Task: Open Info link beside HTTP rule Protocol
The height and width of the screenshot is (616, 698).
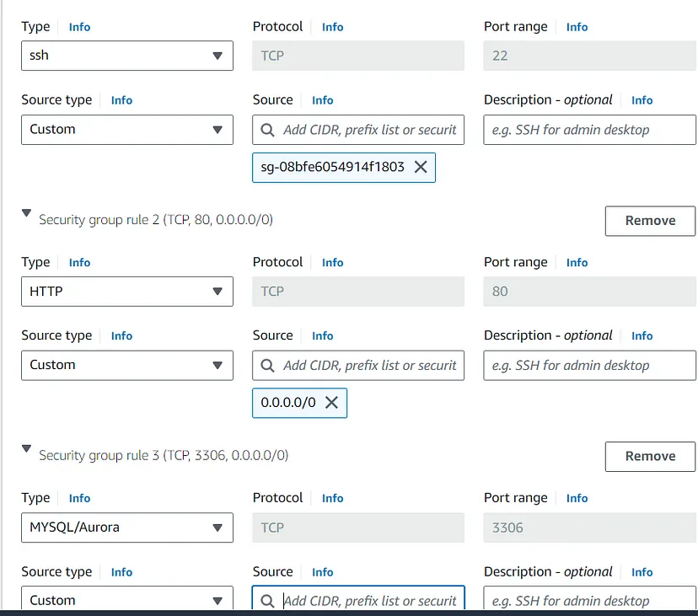Action: tap(332, 263)
